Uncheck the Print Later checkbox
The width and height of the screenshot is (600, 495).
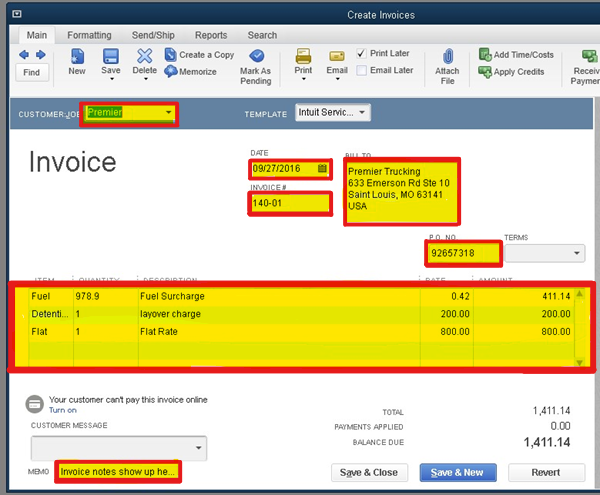point(362,53)
